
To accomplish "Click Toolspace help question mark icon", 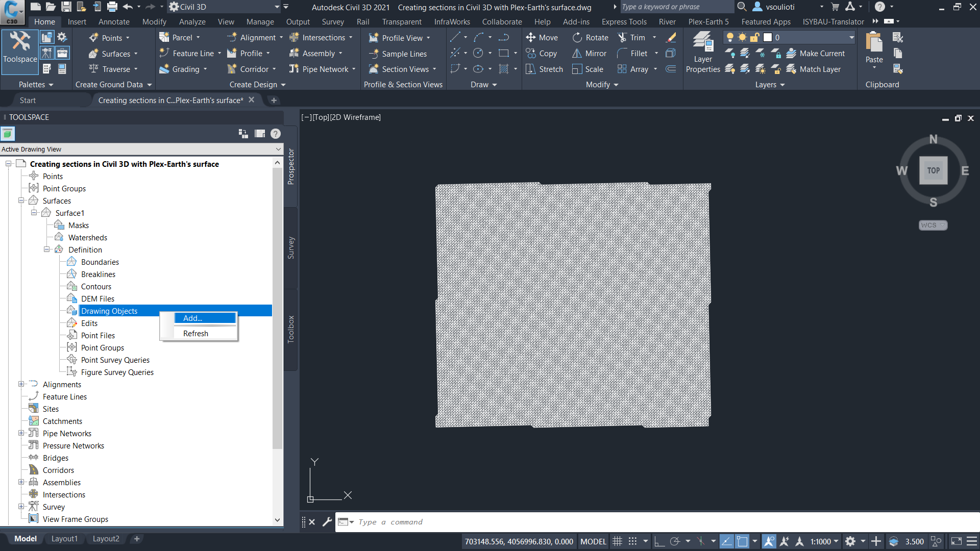I will pyautogui.click(x=276, y=134).
